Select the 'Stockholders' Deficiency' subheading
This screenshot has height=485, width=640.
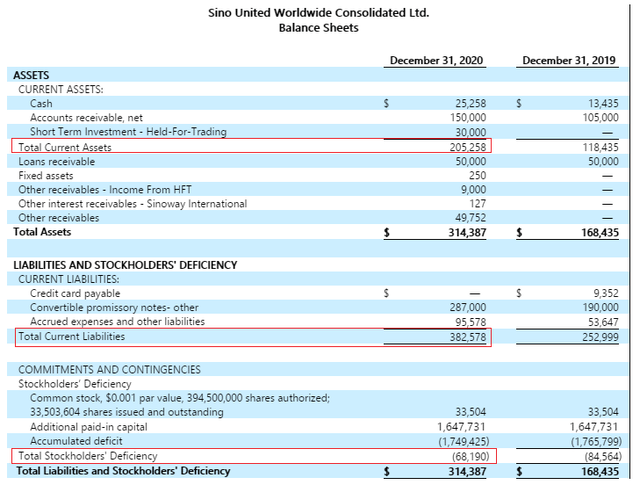(x=75, y=384)
